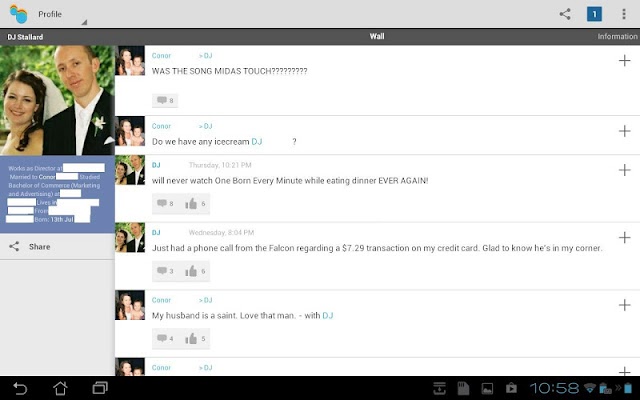Expand plus on Falcon phone call post

coord(624,237)
